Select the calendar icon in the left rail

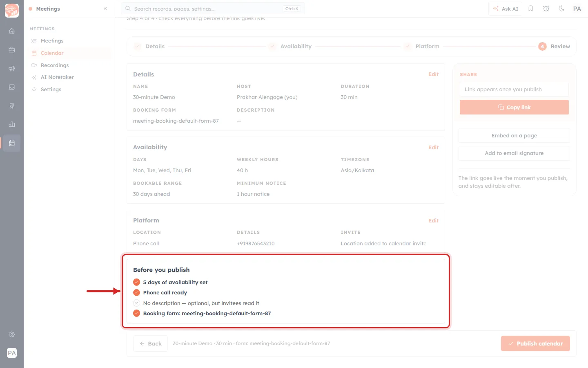point(12,143)
